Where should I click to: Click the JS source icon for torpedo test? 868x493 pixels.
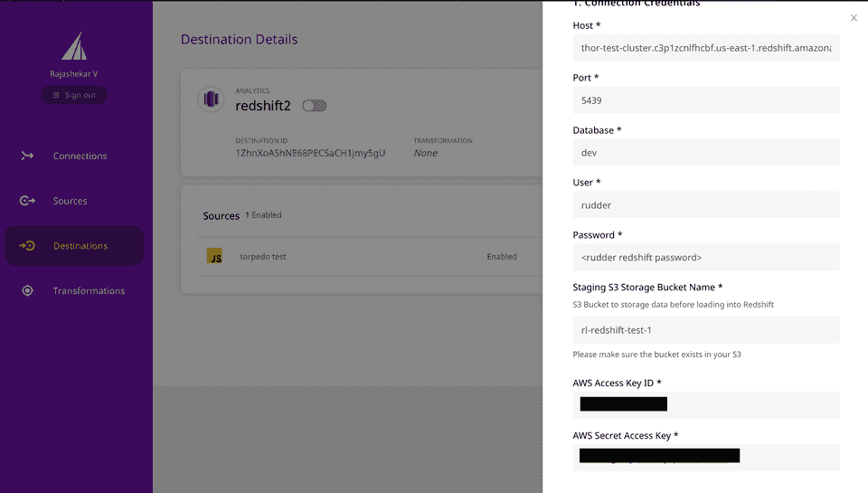(x=214, y=256)
